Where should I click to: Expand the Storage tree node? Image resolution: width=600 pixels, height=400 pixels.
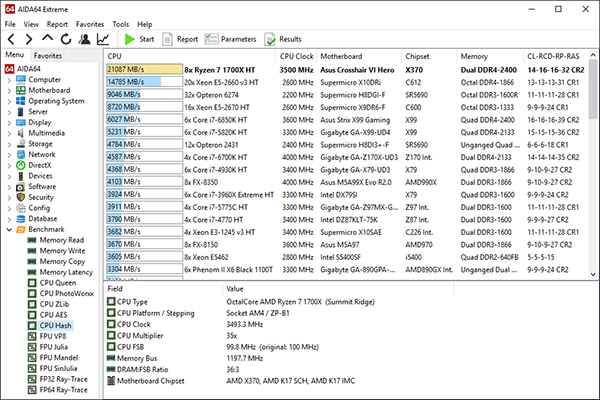pos(9,144)
